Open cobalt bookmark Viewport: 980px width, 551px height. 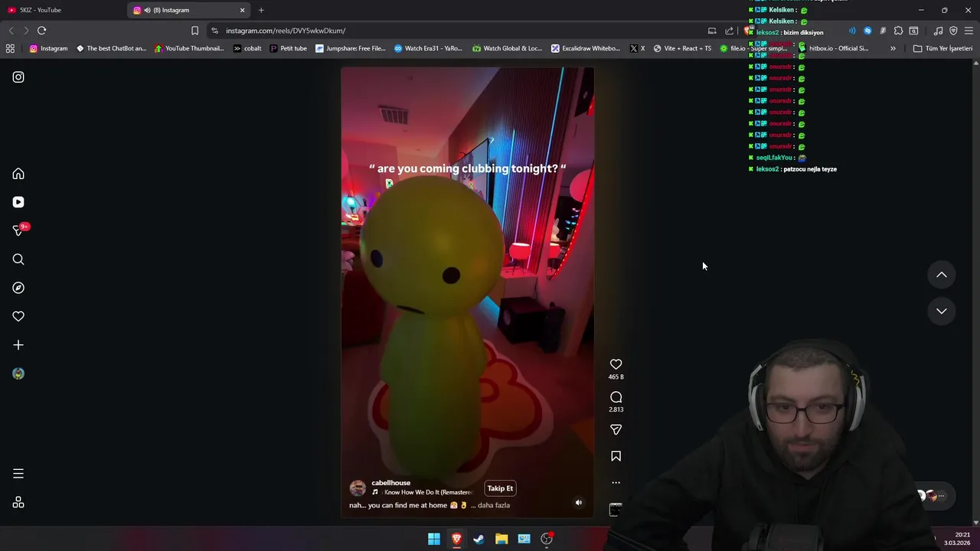click(247, 48)
